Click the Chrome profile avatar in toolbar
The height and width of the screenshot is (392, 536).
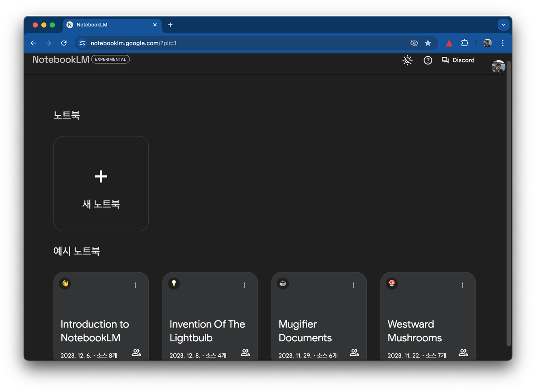pyautogui.click(x=487, y=43)
